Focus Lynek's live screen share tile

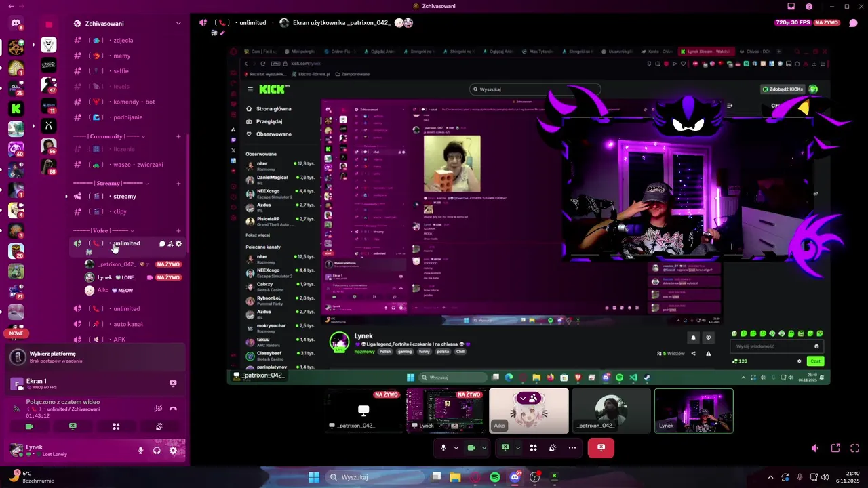pyautogui.click(x=446, y=411)
